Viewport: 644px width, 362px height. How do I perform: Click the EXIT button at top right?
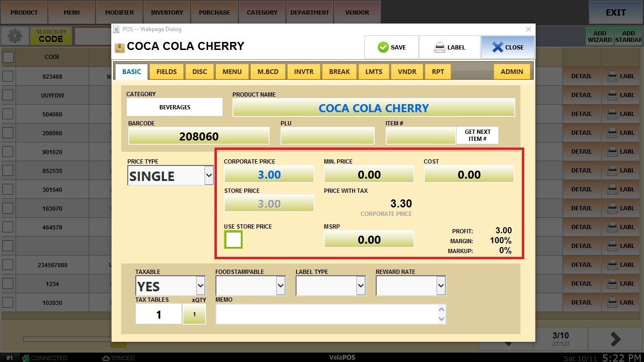tap(616, 12)
